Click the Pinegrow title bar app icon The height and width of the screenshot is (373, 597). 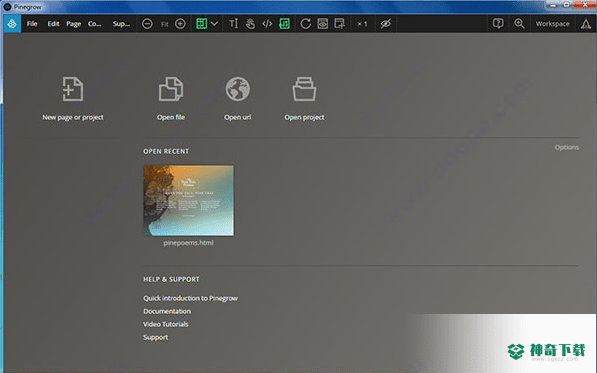(7, 6)
